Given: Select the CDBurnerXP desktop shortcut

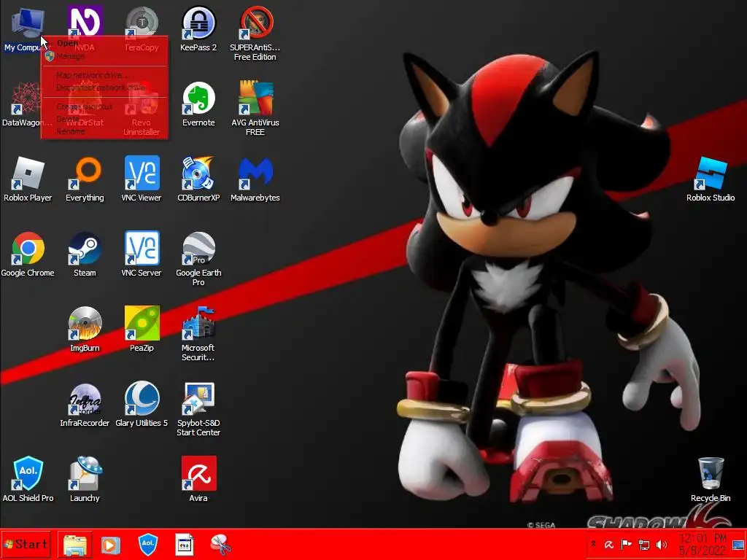Looking at the screenshot, I should coord(198,179).
